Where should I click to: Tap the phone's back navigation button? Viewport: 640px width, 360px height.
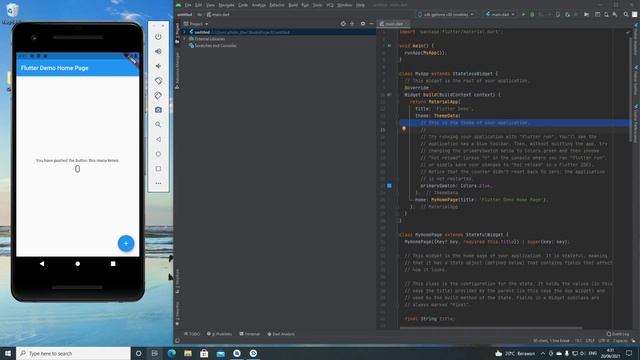(42, 264)
